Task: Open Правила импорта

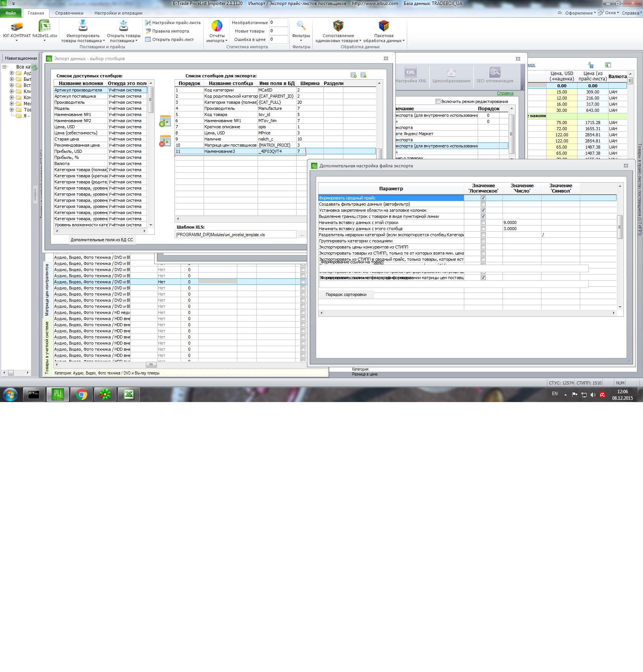Action: click(x=167, y=31)
